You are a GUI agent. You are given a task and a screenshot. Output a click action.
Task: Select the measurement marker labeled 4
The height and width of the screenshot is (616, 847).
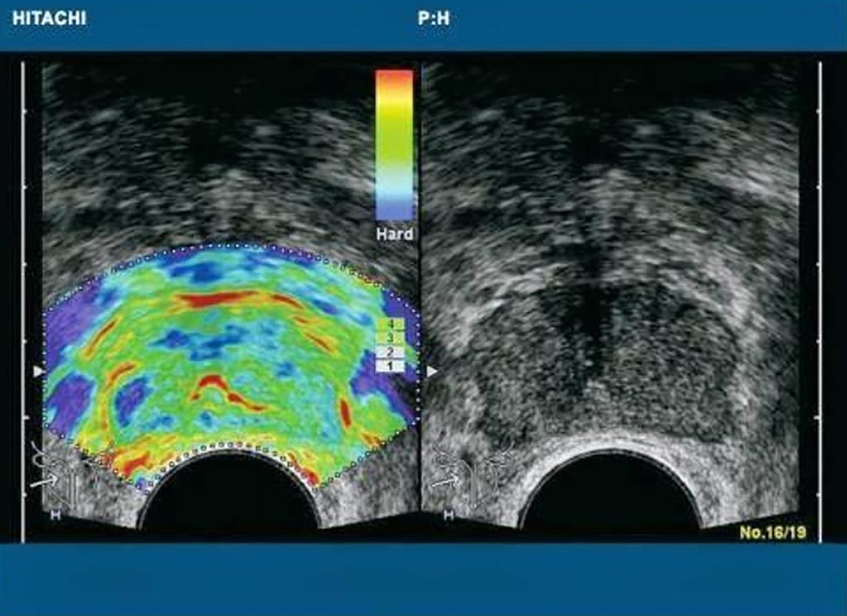tap(391, 324)
